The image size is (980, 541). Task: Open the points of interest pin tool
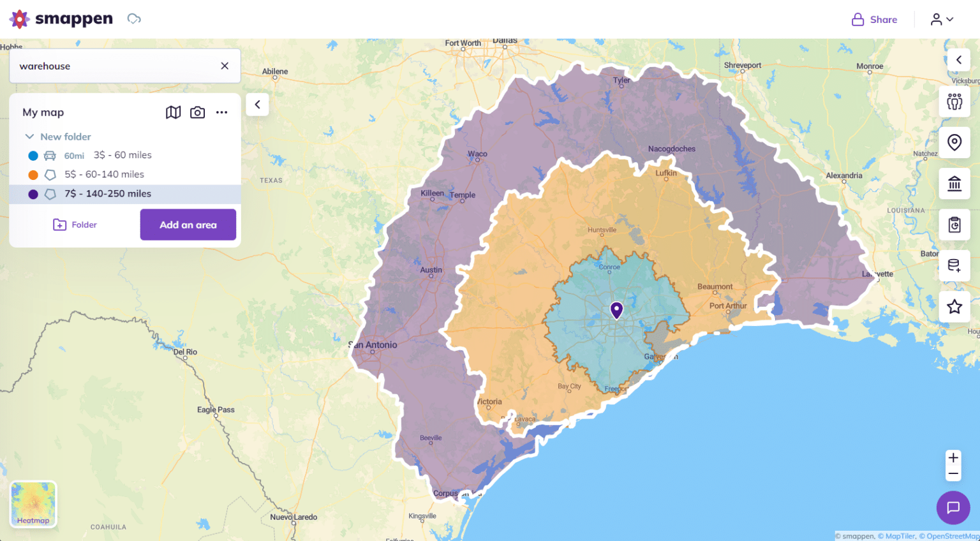[x=954, y=142]
